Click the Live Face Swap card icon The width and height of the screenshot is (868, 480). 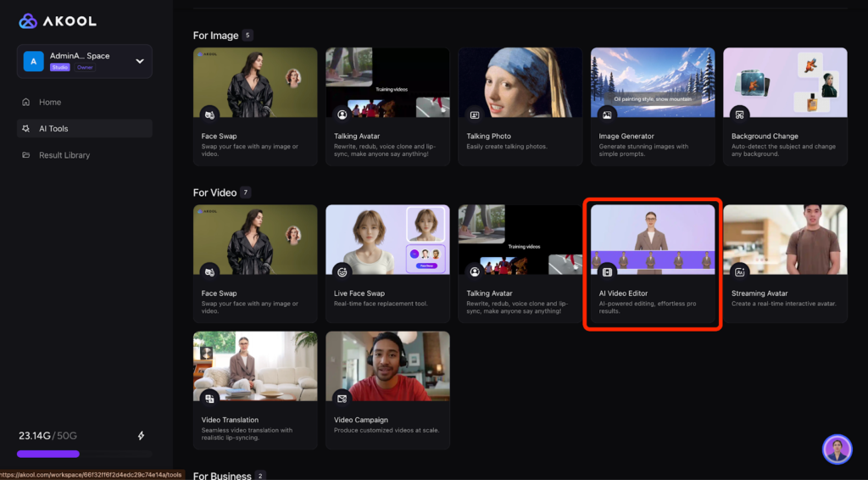tap(342, 272)
